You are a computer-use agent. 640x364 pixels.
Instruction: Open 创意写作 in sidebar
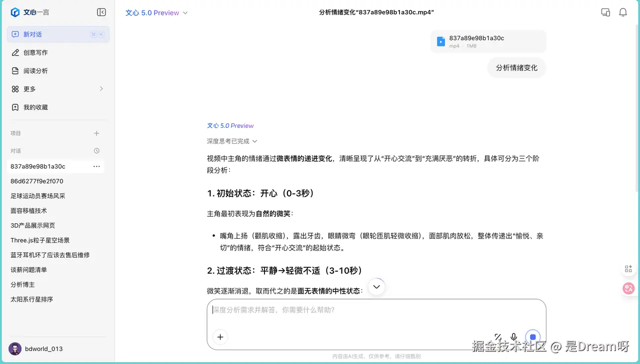pos(58,52)
